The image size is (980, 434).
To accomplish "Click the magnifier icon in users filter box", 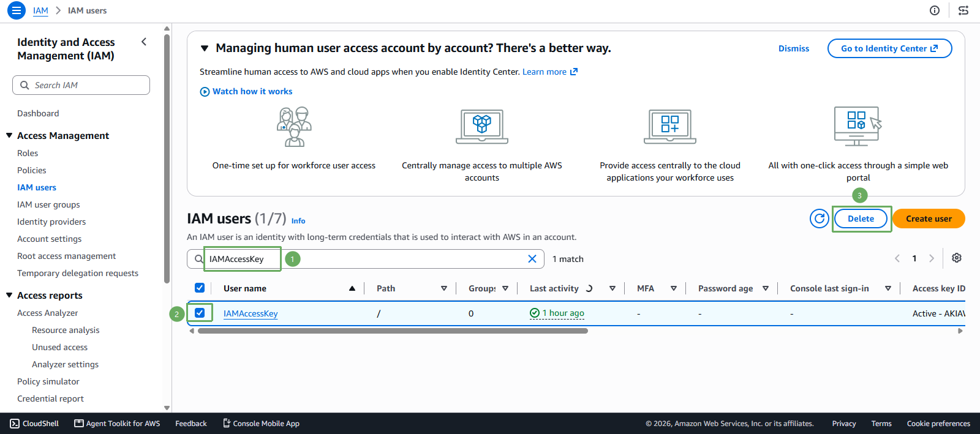I will click(x=198, y=259).
